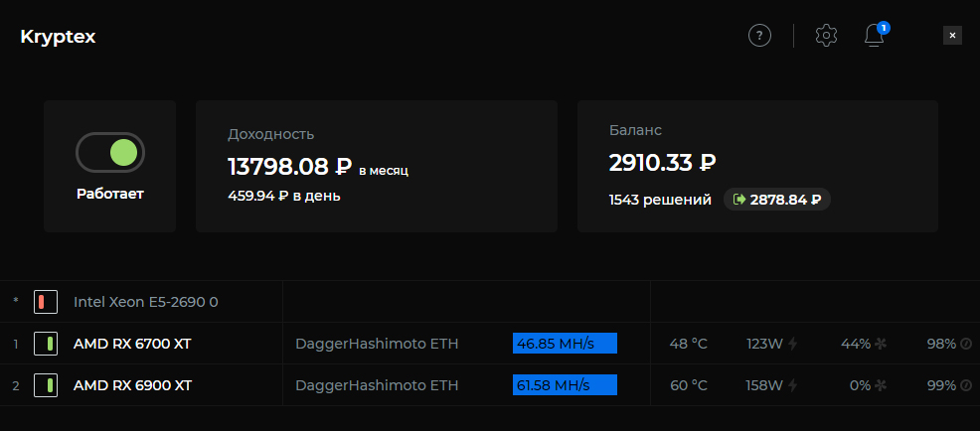Click the fan icon next to 44%

point(881,344)
